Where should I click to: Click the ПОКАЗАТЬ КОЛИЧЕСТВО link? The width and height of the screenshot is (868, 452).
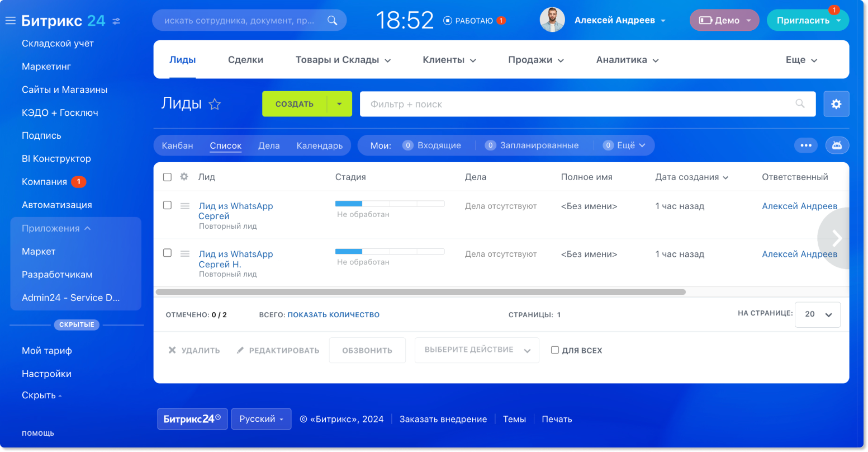333,315
